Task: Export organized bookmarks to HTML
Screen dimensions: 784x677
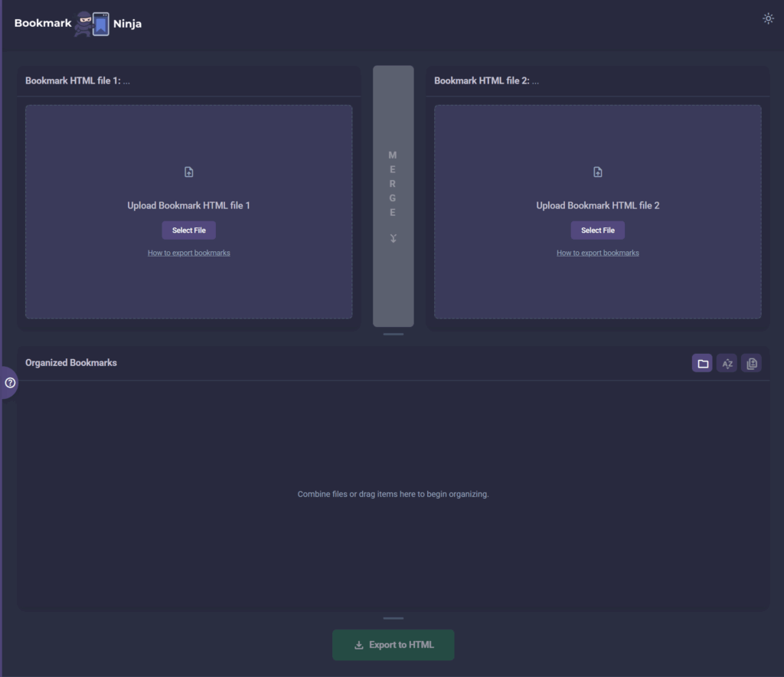Action: click(393, 645)
